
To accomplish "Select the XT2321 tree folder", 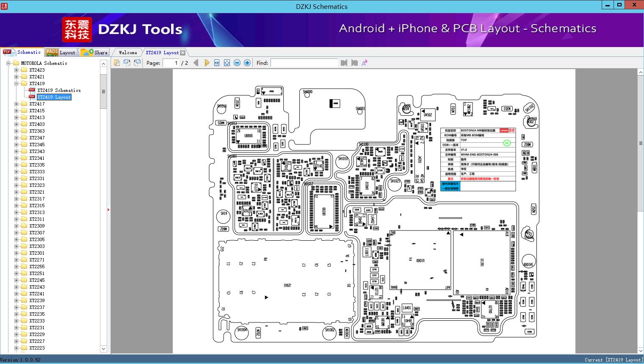I will [37, 192].
